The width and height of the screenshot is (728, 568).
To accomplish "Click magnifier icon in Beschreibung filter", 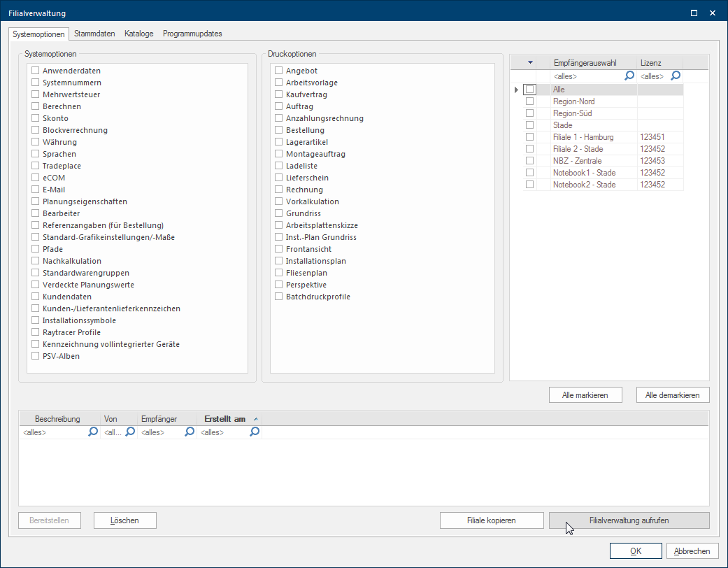I will pos(93,432).
